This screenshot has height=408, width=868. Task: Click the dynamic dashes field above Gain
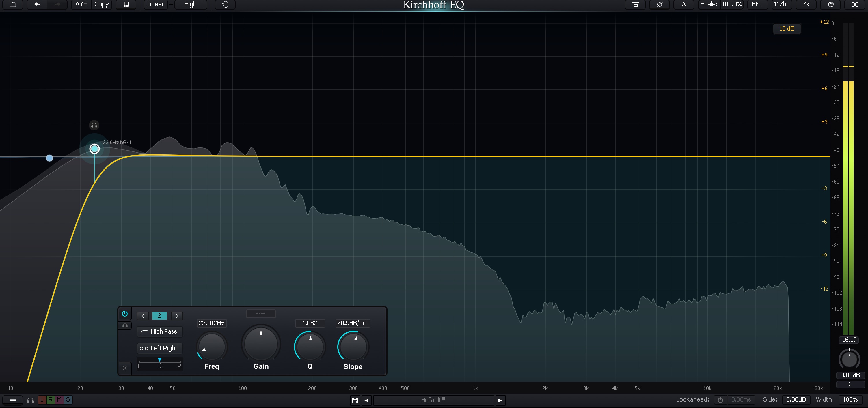[x=261, y=313]
